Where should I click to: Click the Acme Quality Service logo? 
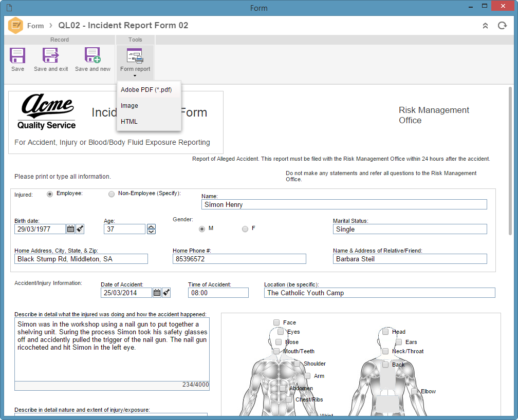click(47, 111)
